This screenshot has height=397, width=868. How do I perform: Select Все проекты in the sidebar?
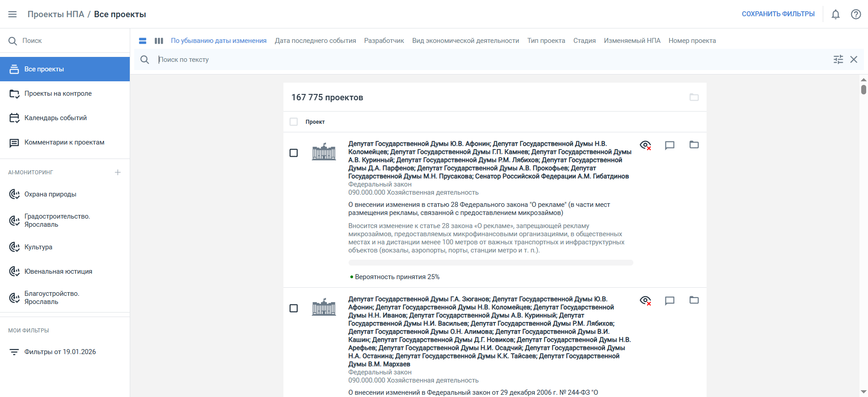65,69
